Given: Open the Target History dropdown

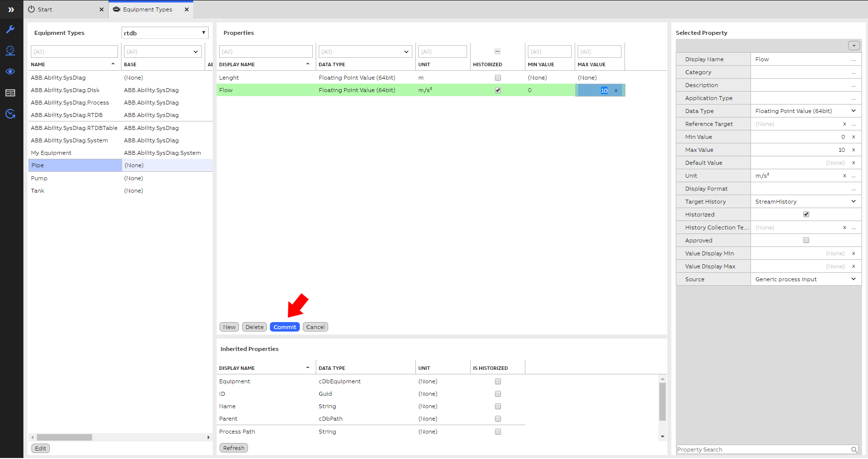Looking at the screenshot, I should (854, 202).
